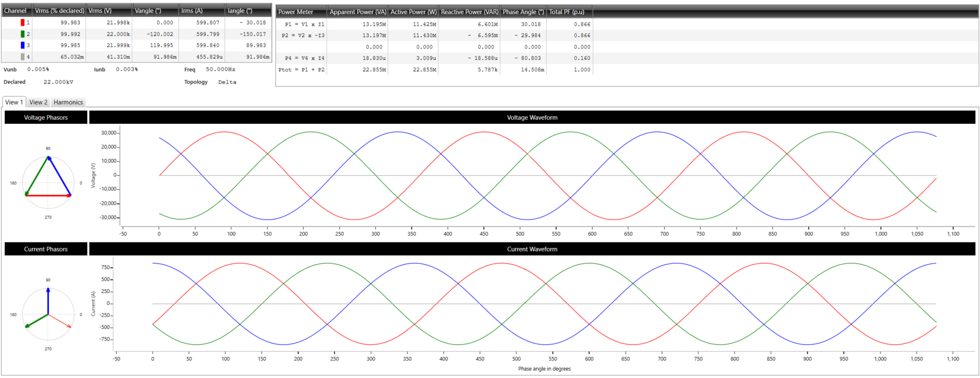Viewport: 980px width, 378px height.
Task: Click the Vrms (% declared) column header
Action: point(59,10)
